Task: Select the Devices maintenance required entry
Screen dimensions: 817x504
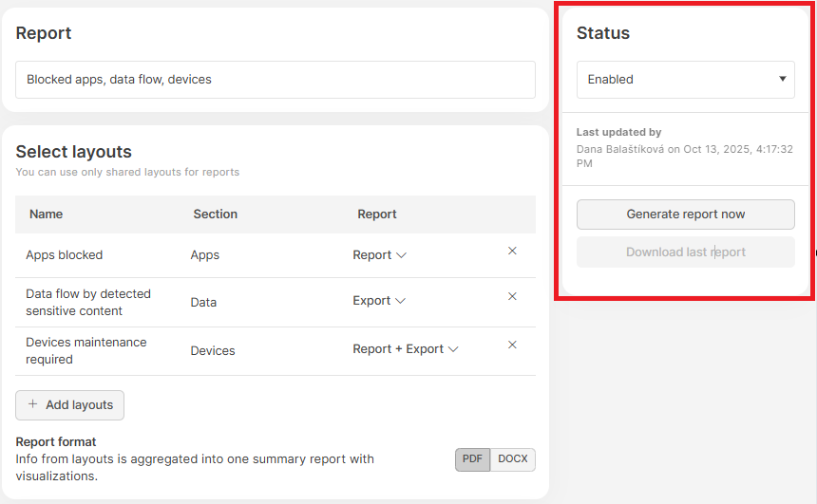Action: [85, 350]
